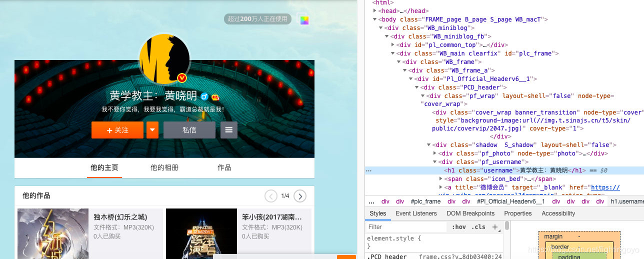Collapse the pf_username div node
The image size is (644, 259).
435,162
